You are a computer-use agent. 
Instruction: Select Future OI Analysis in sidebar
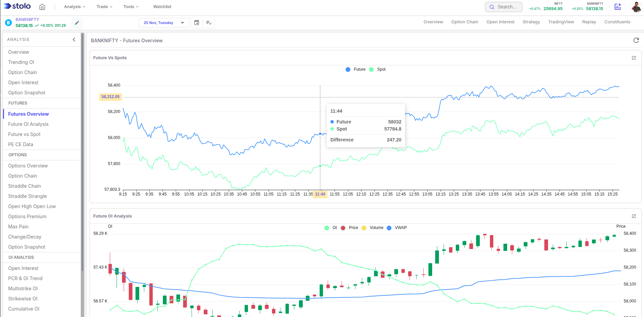(x=28, y=124)
